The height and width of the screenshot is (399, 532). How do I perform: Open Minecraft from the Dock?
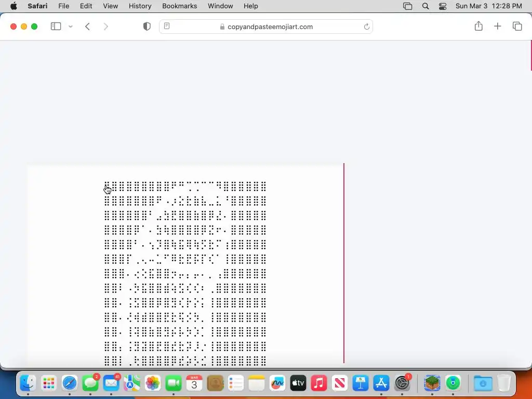tap(432, 383)
